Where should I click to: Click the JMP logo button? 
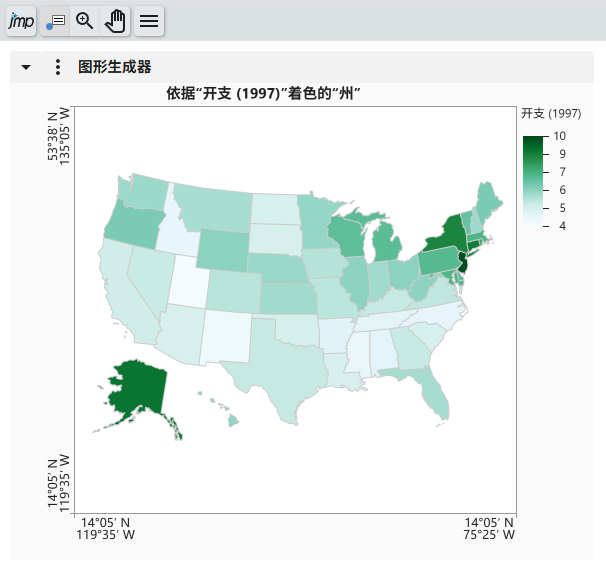pos(21,21)
